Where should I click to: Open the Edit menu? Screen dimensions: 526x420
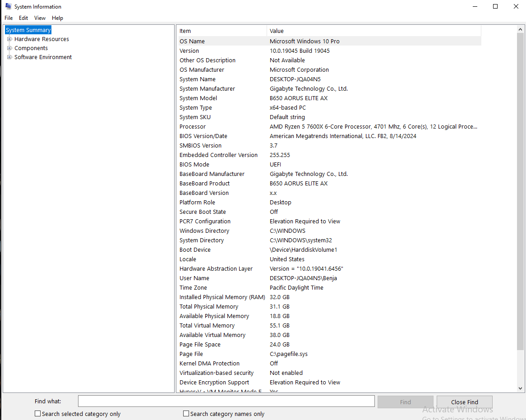(23, 18)
